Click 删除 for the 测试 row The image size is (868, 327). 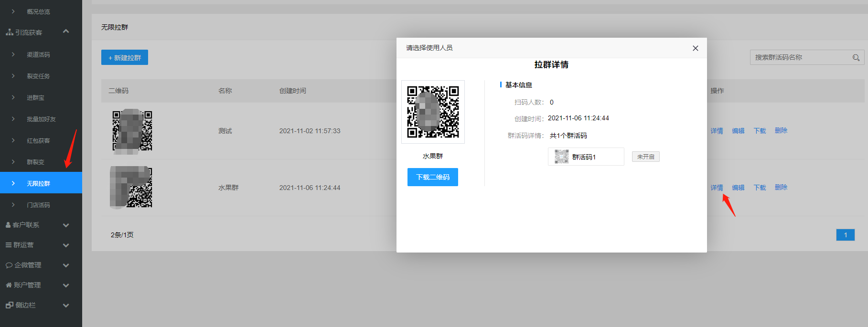[781, 130]
